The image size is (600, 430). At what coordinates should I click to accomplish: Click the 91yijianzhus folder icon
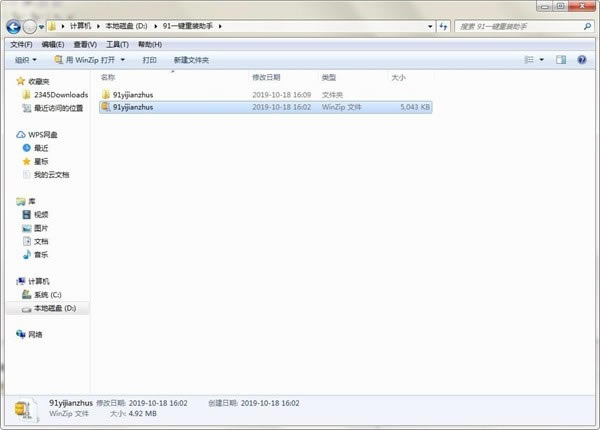click(x=106, y=94)
